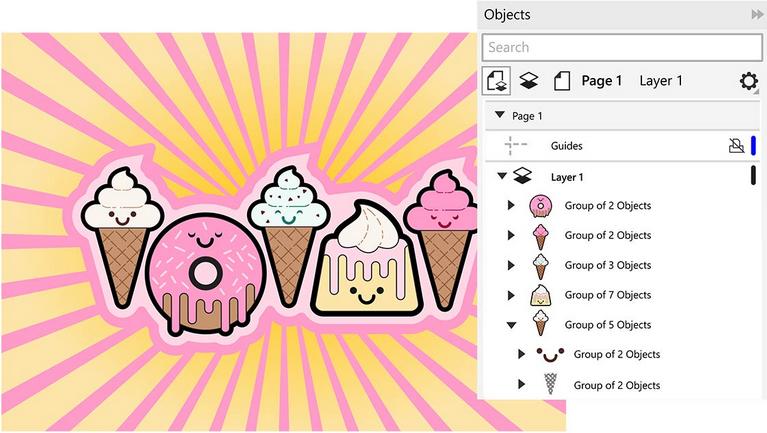Click 'Layer 1' label in the docker toolbar
The height and width of the screenshot is (433, 767).
661,81
